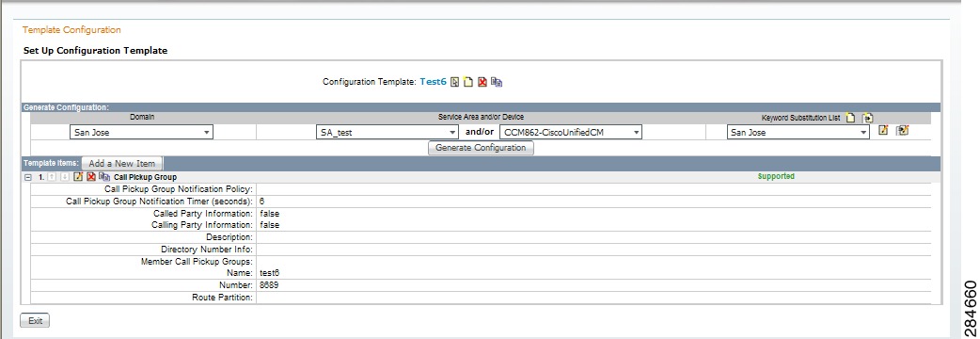Copy the Test6 configuration template

pos(497,82)
